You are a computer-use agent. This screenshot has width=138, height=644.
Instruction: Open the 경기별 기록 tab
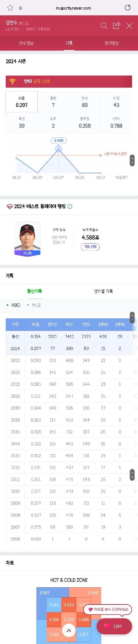click(x=103, y=291)
